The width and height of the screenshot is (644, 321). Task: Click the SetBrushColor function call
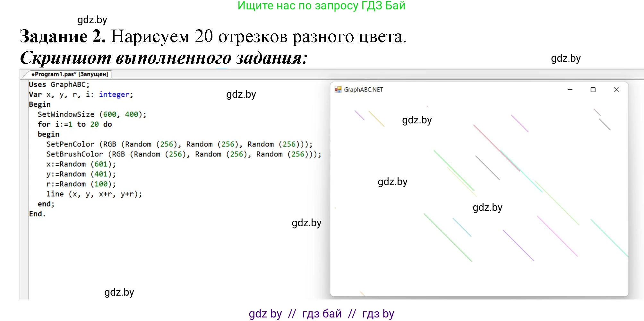point(75,154)
